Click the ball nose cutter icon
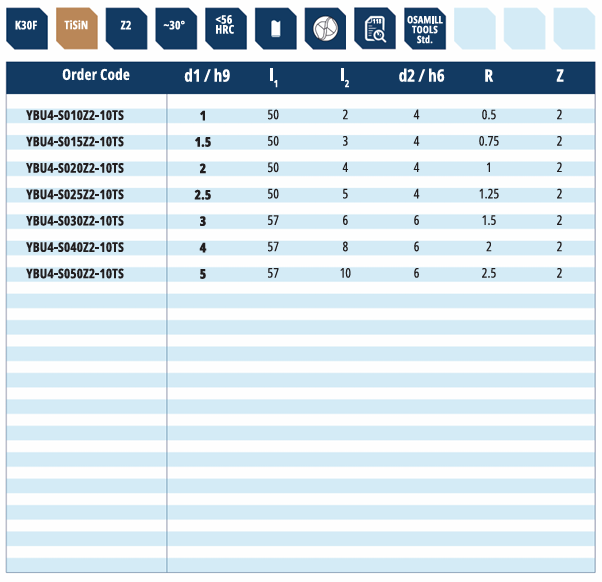 click(325, 27)
